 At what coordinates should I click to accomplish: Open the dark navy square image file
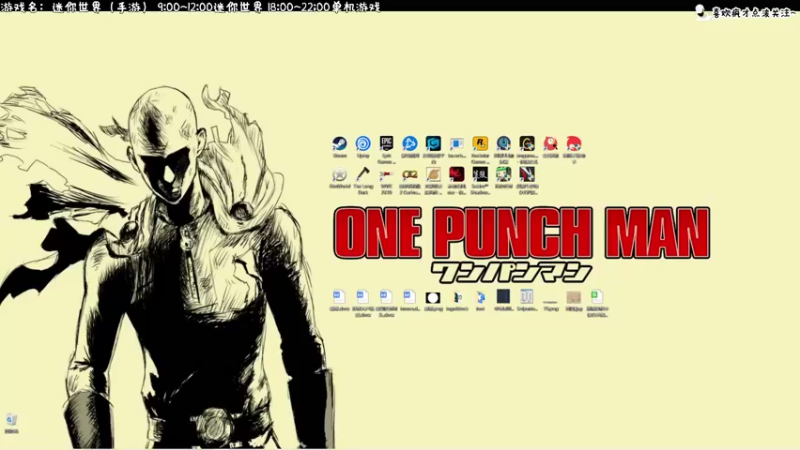[x=504, y=296]
